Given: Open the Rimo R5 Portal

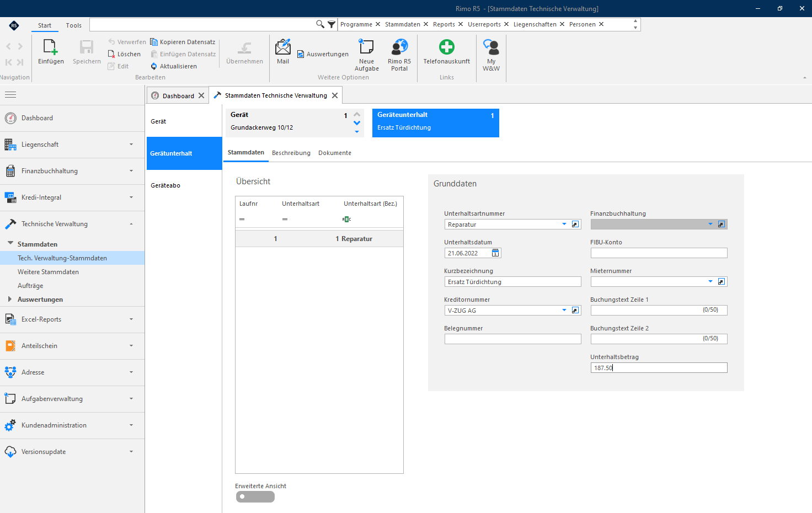Looking at the screenshot, I should pos(399,47).
